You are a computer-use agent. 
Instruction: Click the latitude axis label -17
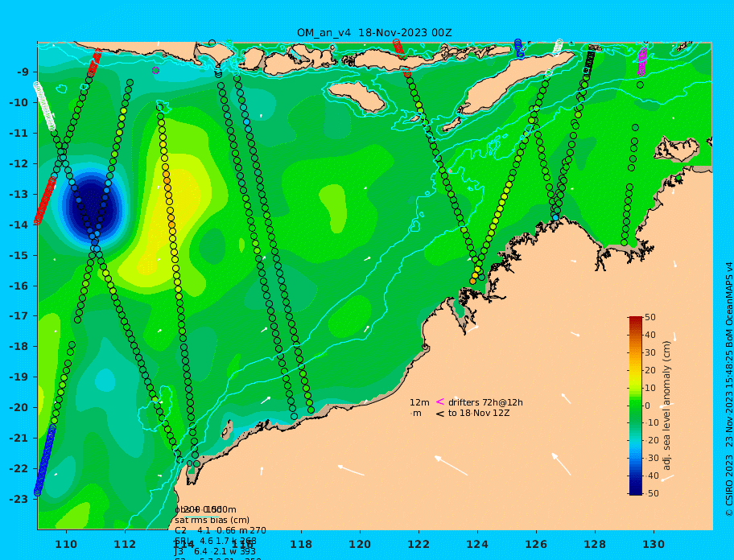[19, 316]
